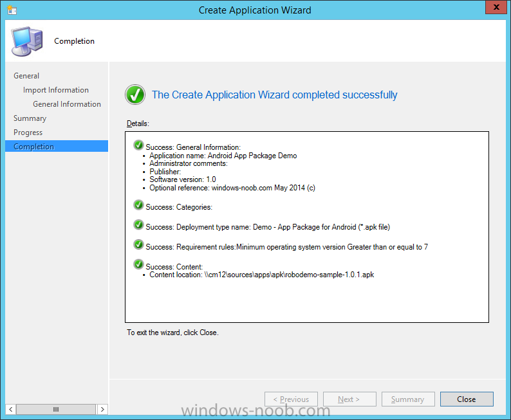Click the Close button to exit wizard
Viewport: 511px width, 420px height.
tap(467, 399)
